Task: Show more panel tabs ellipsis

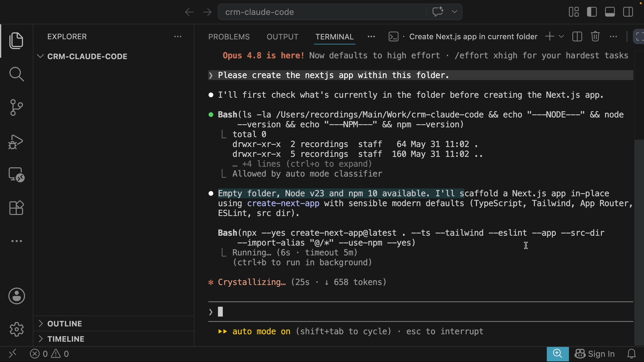Action: (371, 36)
